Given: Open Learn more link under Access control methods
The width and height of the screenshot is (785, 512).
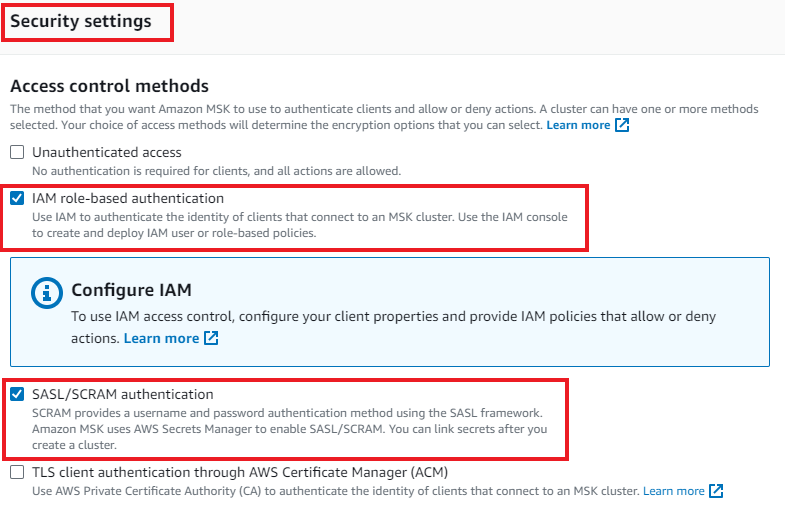Looking at the screenshot, I should [x=578, y=125].
